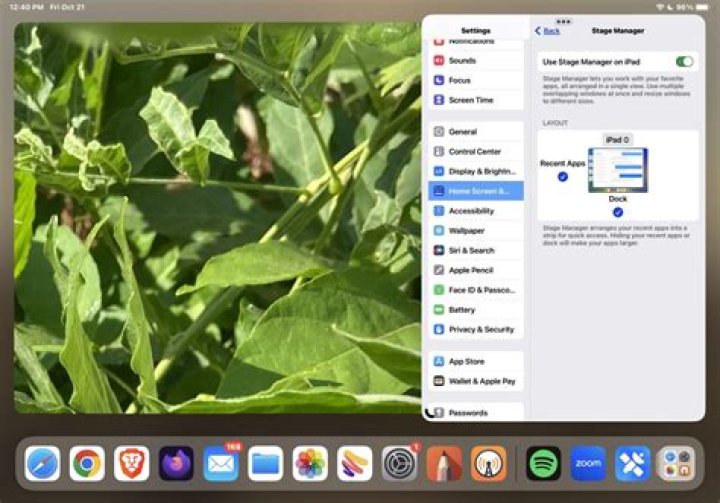Tap the Privacy & Security hand icon
720x503 pixels.
pyautogui.click(x=439, y=329)
